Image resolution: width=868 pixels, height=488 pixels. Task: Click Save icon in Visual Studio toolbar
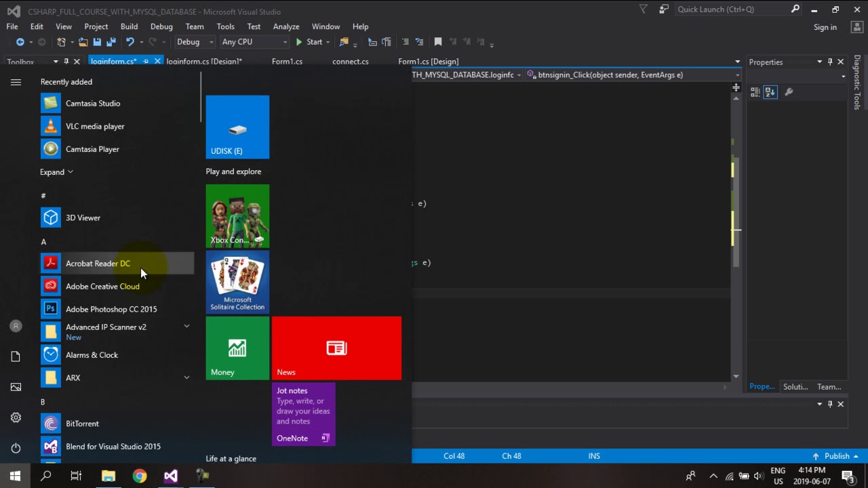[x=97, y=42]
